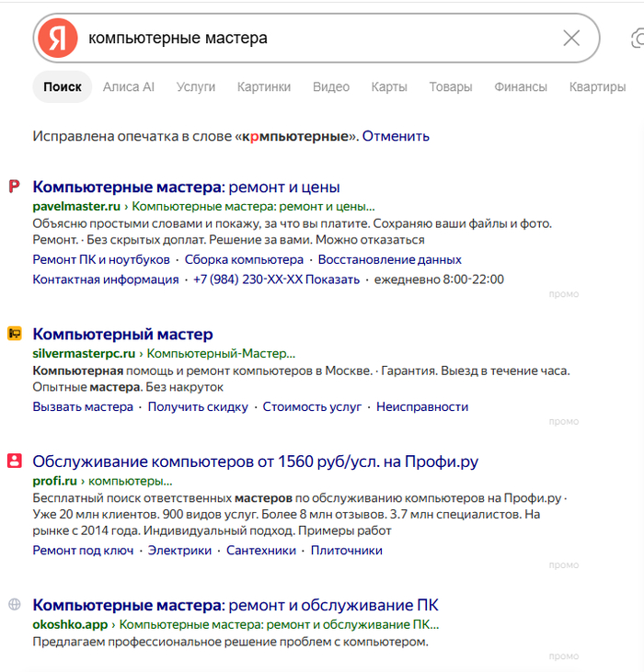The image size is (644, 672).
Task: Open the Электрики sitelink under profi.ru
Action: (x=179, y=551)
